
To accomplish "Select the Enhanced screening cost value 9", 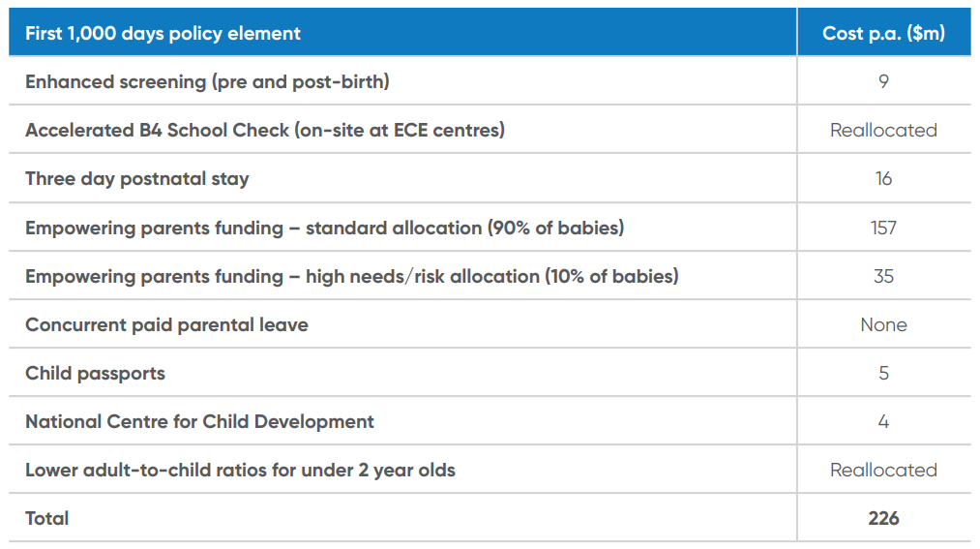I will pos(883,81).
